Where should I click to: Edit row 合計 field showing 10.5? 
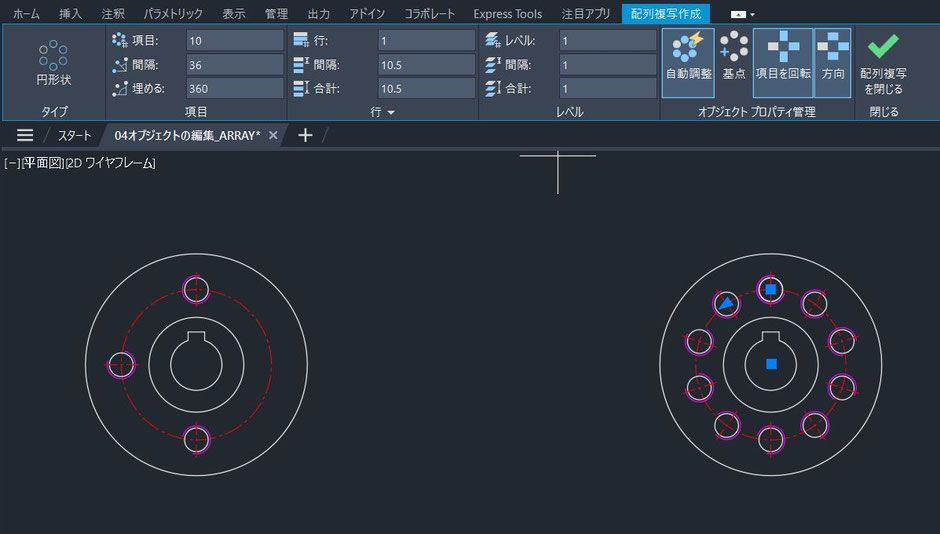tap(426, 89)
